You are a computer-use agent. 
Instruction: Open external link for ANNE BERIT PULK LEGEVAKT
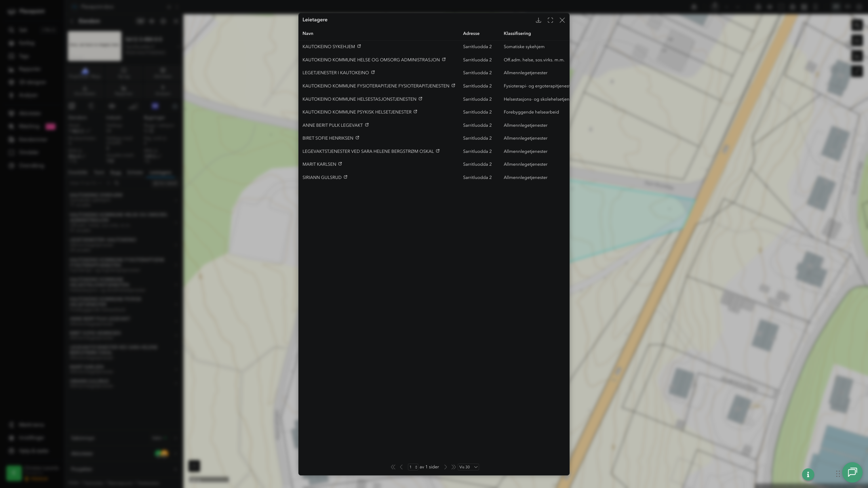[x=367, y=125]
